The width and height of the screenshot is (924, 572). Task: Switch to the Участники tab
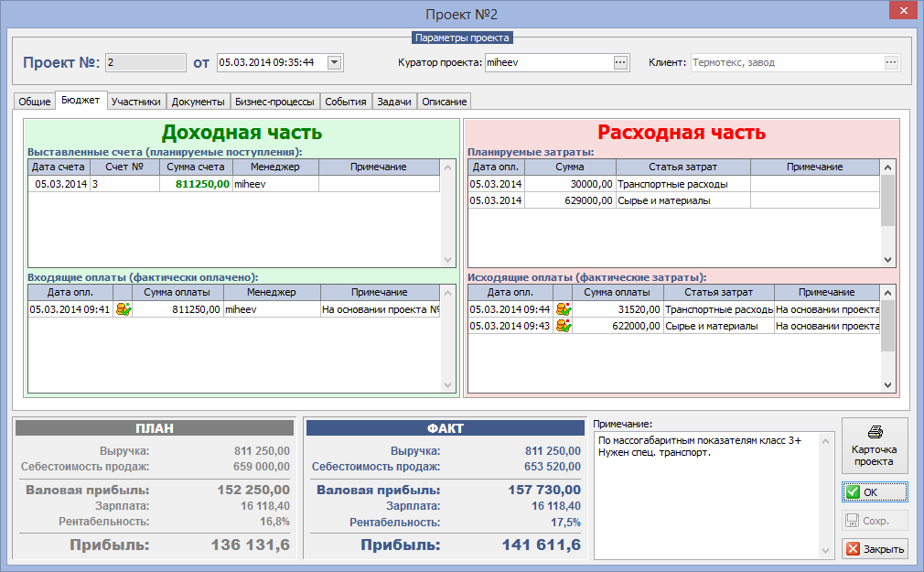[x=136, y=102]
